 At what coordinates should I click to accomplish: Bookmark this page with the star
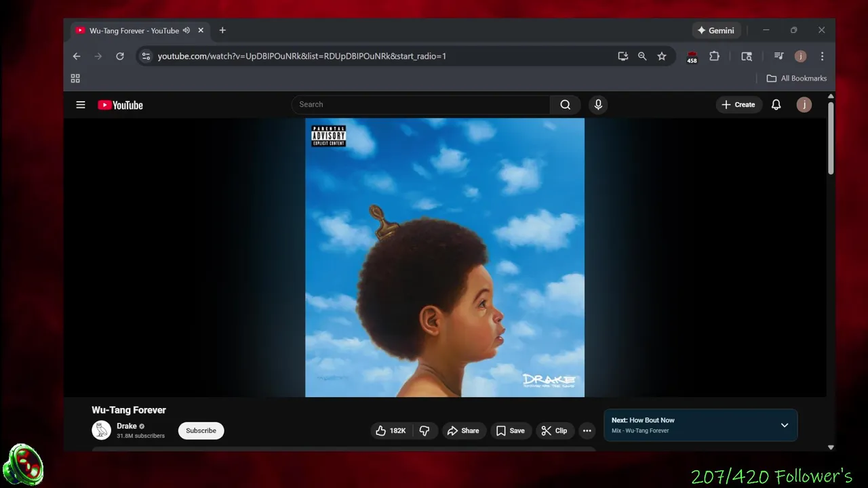point(662,56)
